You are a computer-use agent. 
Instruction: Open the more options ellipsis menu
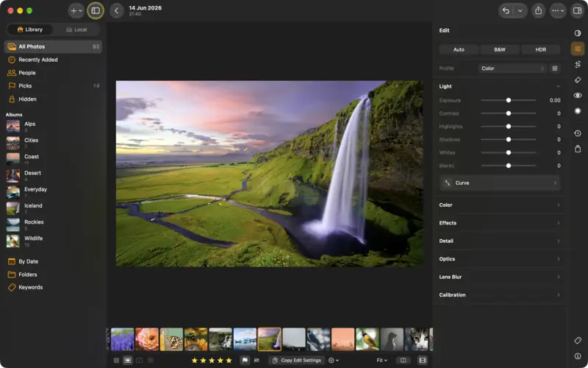558,11
